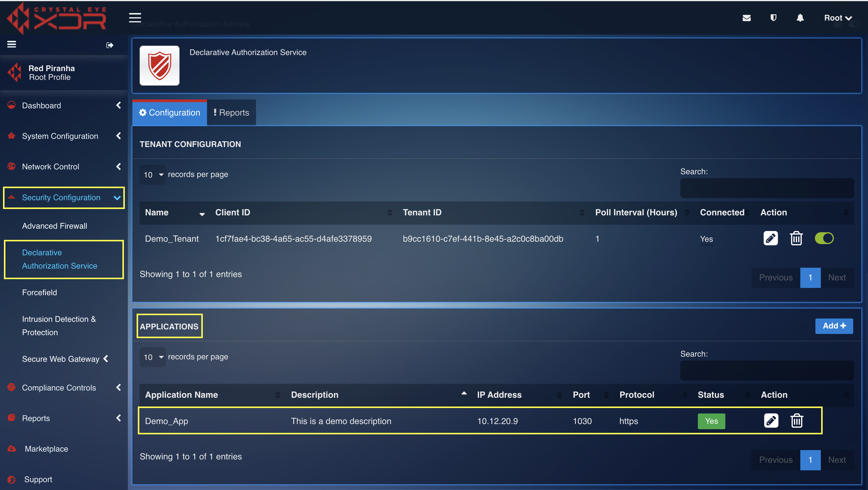Viewport: 868px width, 490px height.
Task: Edit the Demo_App pencil icon
Action: (771, 420)
